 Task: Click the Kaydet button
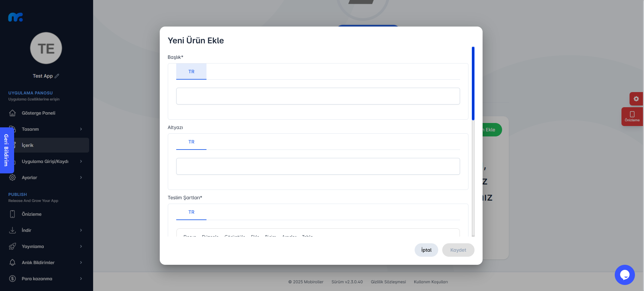tap(458, 250)
